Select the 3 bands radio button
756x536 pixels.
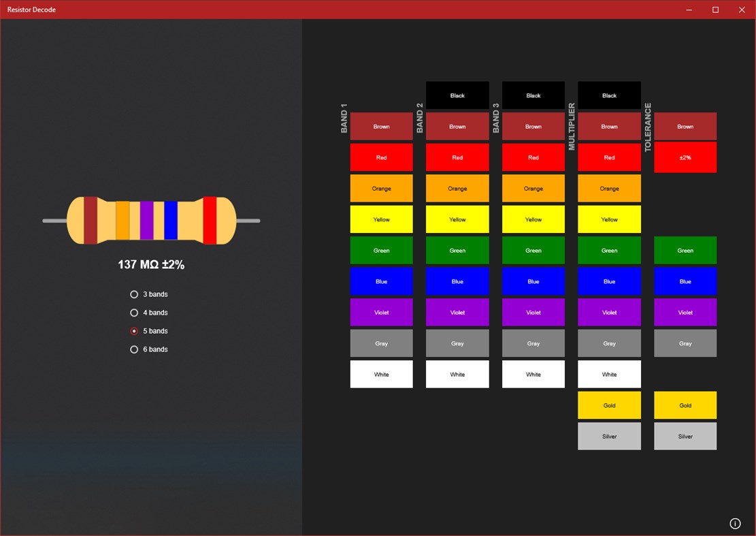[133, 294]
